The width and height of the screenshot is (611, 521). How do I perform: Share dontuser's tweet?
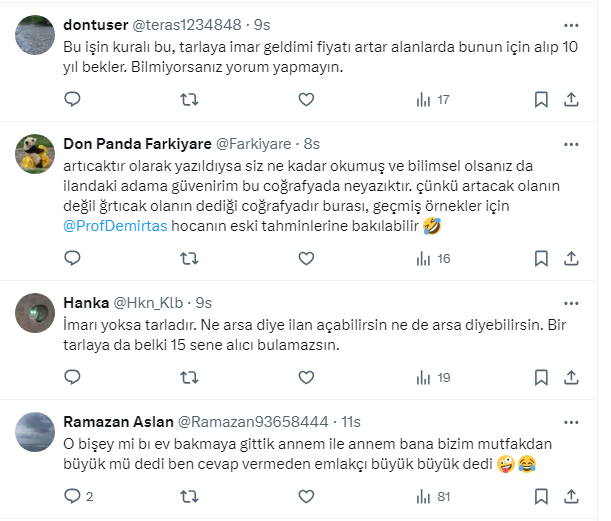point(572,100)
